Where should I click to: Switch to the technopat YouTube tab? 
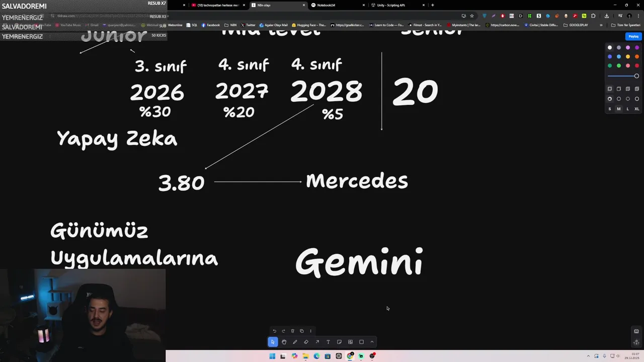tap(218, 5)
